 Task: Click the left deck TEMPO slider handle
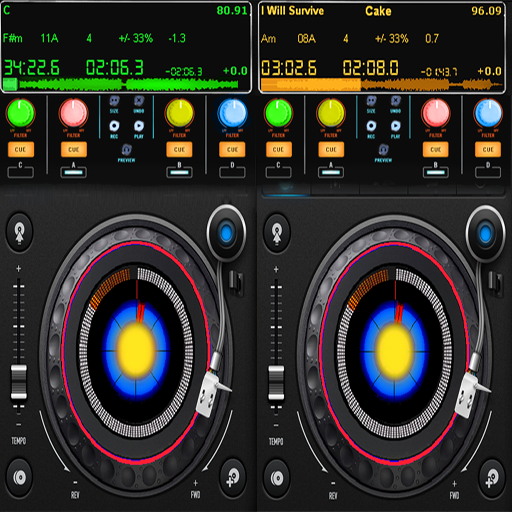(19, 382)
